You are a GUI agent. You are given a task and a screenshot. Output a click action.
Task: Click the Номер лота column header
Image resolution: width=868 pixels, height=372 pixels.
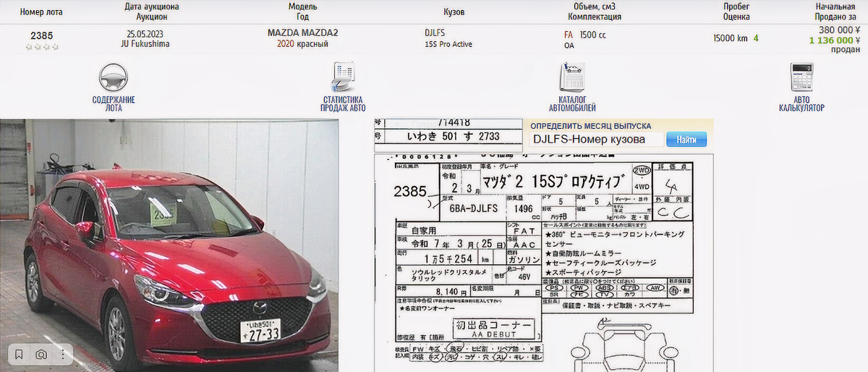(x=41, y=12)
